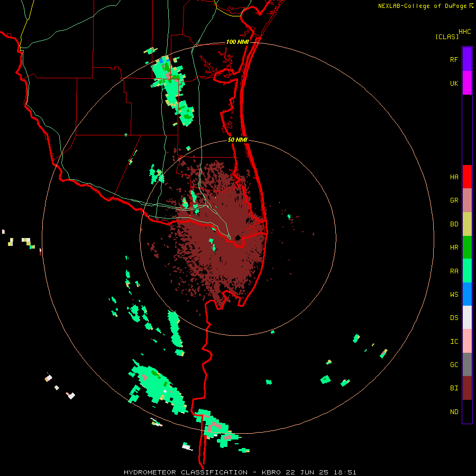
Task: Click the GR legend label
Action: point(454,200)
